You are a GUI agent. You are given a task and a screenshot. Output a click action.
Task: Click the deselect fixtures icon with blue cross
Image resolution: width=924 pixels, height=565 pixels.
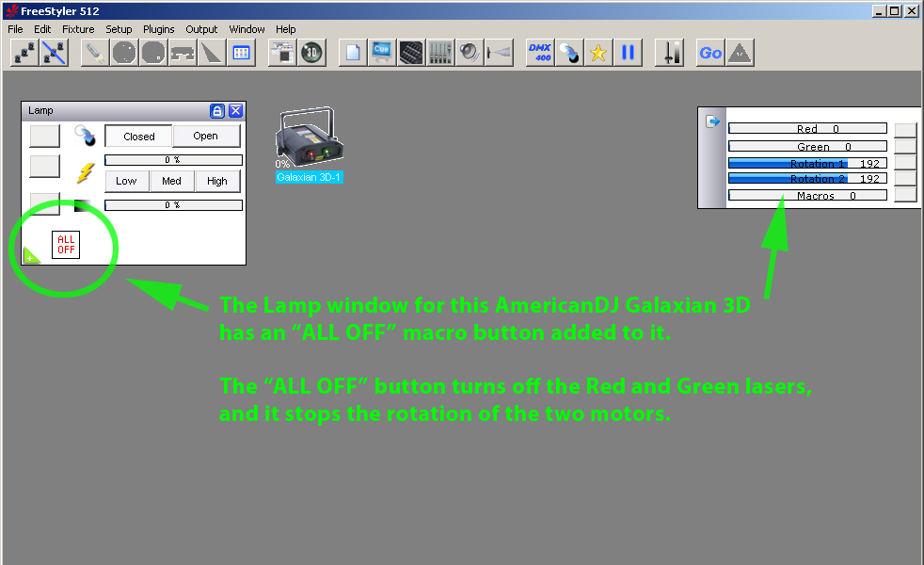(54, 53)
